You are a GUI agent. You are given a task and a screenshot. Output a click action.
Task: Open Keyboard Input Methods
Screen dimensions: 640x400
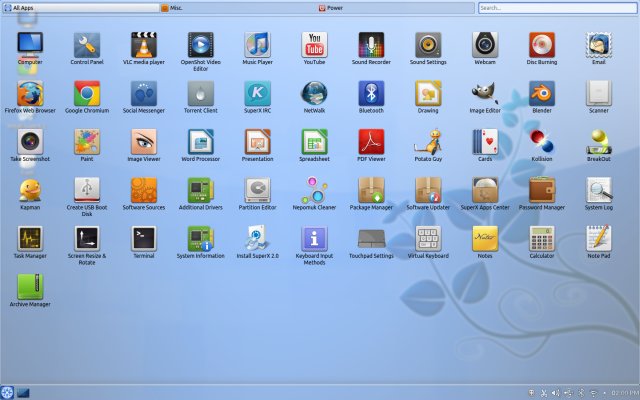click(314, 239)
